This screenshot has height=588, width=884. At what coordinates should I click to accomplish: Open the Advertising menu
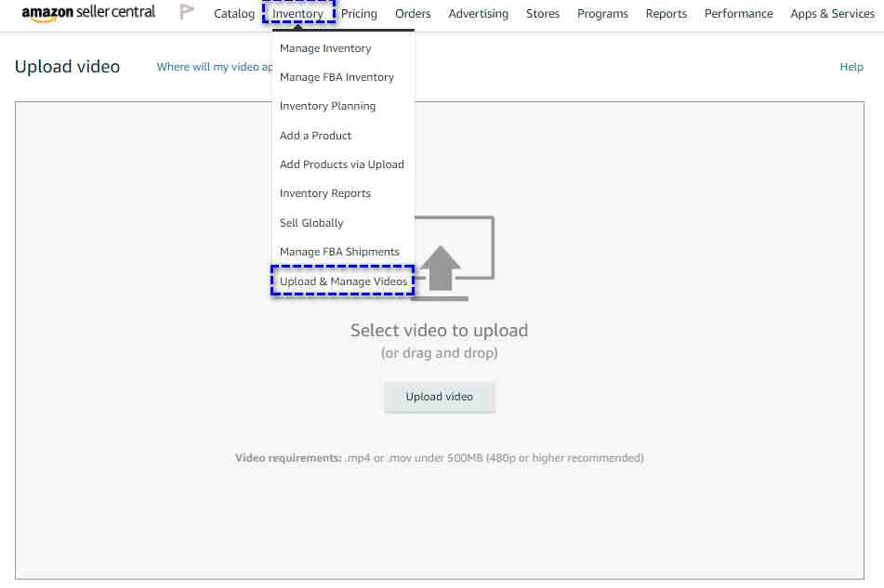[x=478, y=14]
